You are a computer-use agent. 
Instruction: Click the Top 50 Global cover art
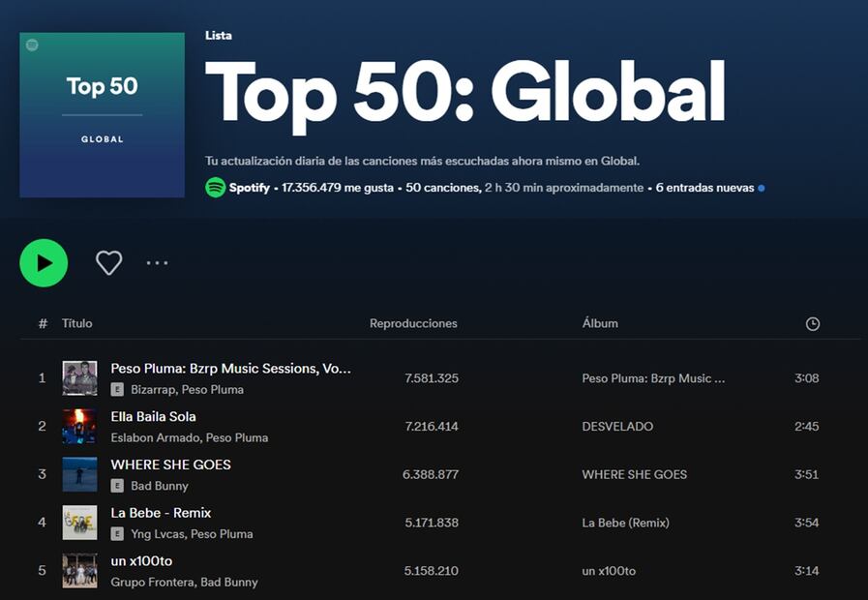[x=102, y=114]
